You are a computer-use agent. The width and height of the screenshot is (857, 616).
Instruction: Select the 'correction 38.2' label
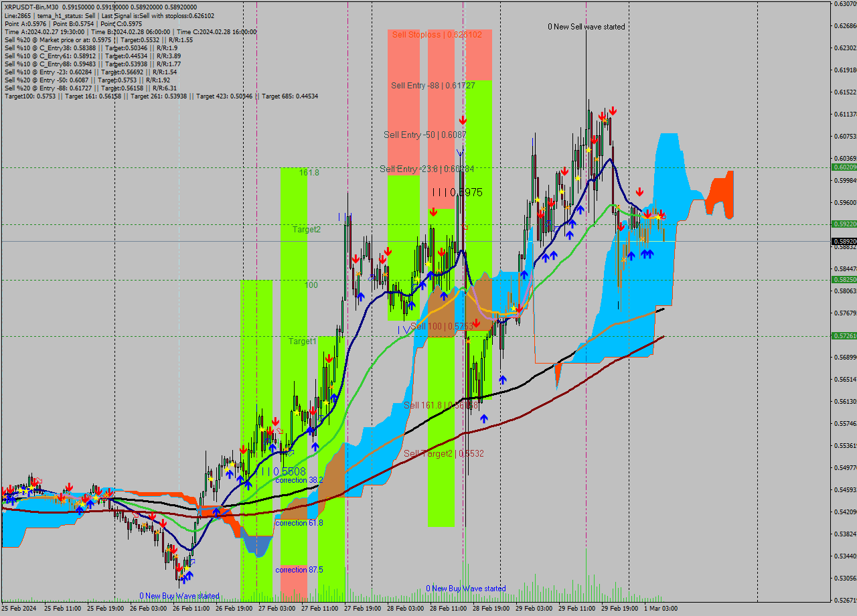(299, 480)
